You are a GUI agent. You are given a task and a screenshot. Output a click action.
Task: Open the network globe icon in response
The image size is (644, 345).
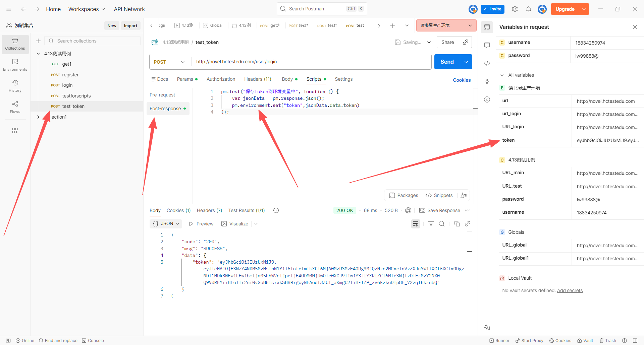click(408, 210)
